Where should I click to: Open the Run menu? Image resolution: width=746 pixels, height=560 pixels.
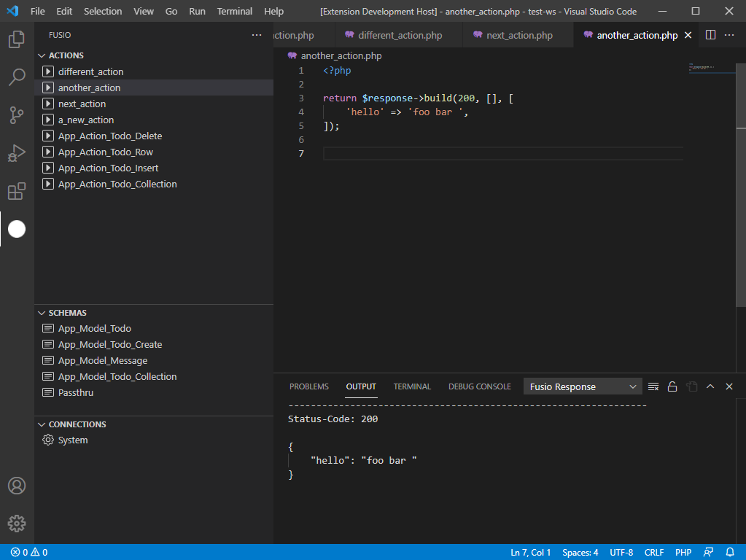(x=197, y=11)
